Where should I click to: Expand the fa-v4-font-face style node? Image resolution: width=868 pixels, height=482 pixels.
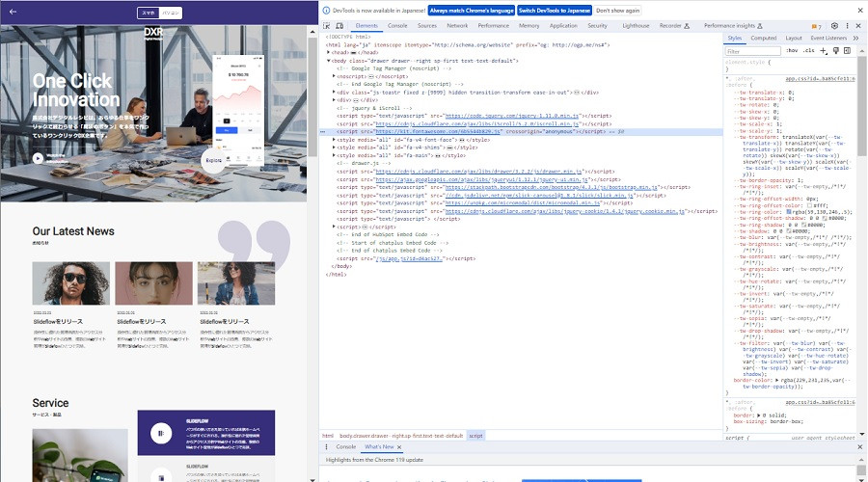[334, 140]
